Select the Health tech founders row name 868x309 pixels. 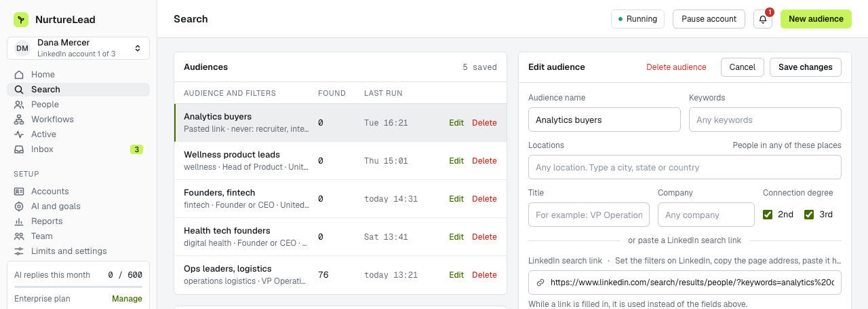click(226, 231)
